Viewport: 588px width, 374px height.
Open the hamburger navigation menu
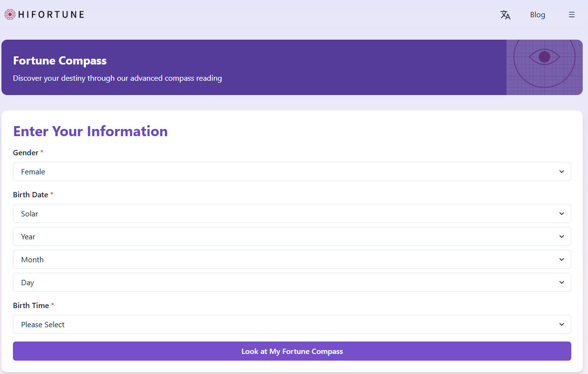pos(572,15)
